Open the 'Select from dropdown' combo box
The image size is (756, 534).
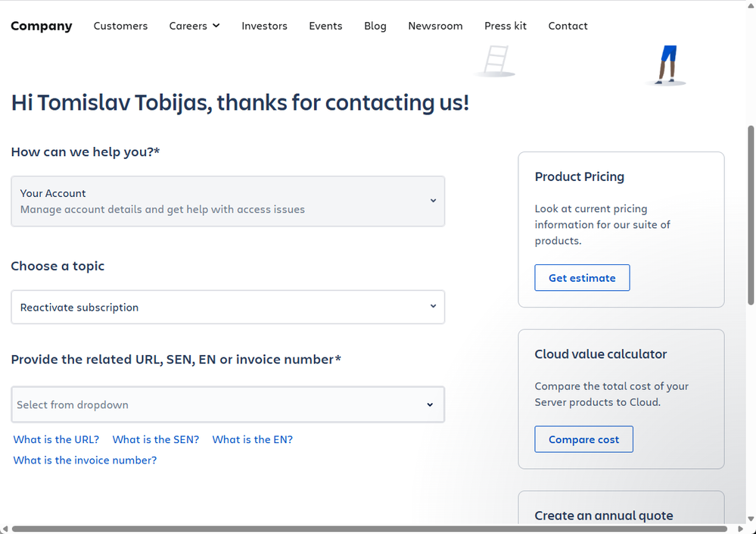coord(228,404)
